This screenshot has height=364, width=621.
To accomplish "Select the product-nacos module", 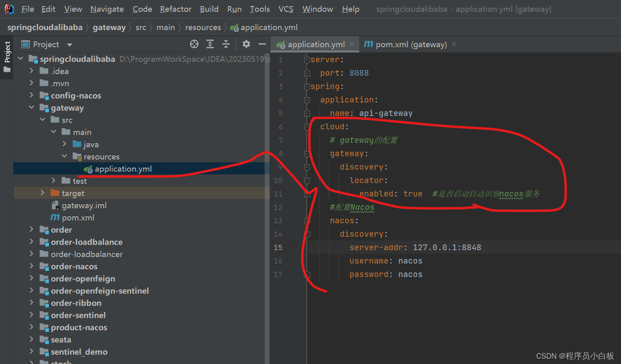I will coord(79,327).
